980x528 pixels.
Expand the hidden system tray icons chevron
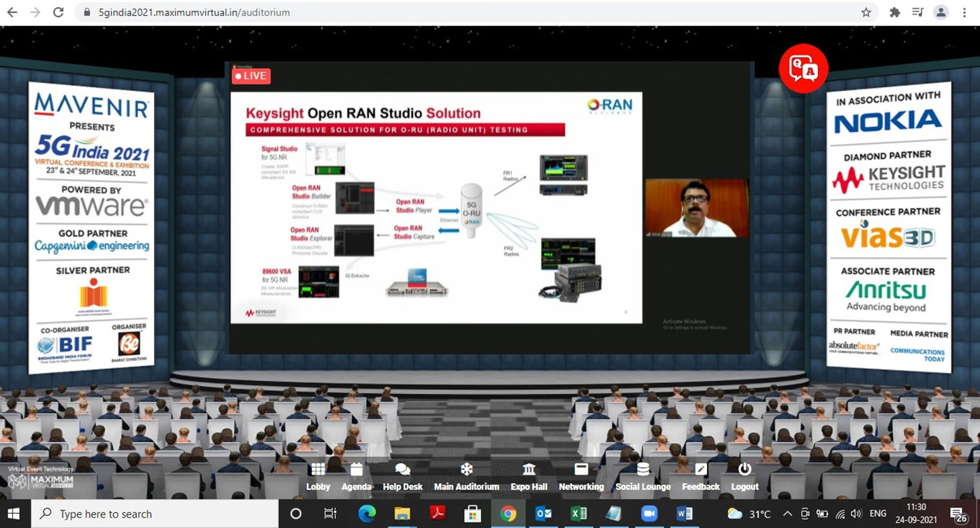(x=787, y=514)
